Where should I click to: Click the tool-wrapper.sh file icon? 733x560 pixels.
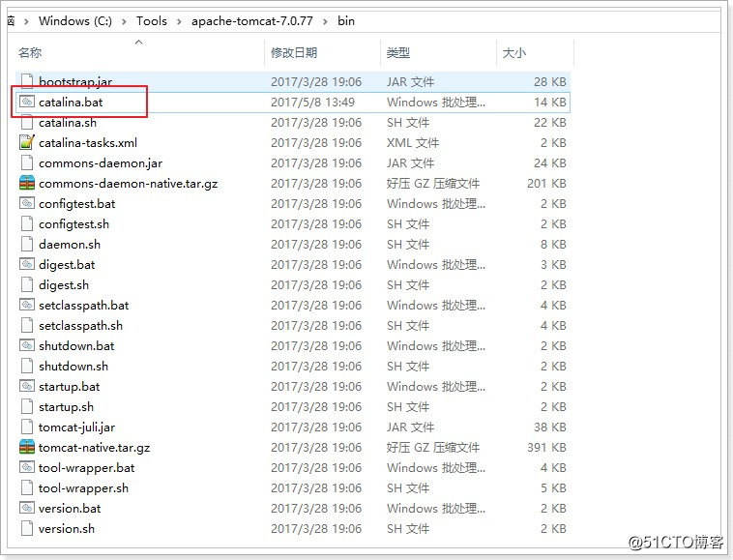click(x=27, y=488)
